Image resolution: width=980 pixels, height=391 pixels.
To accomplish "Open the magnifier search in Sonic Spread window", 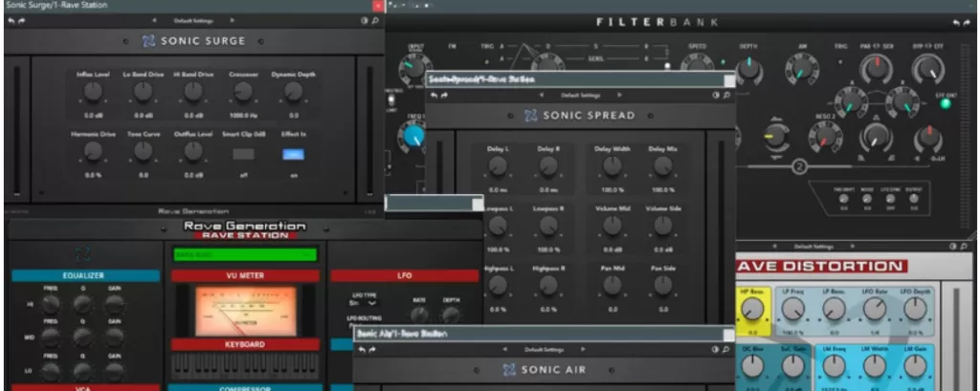I will pos(726,96).
